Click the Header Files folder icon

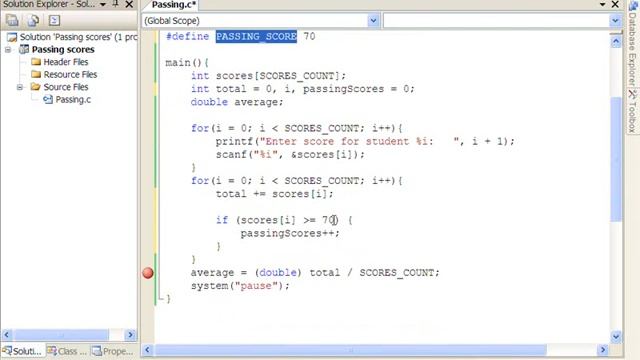pos(36,62)
